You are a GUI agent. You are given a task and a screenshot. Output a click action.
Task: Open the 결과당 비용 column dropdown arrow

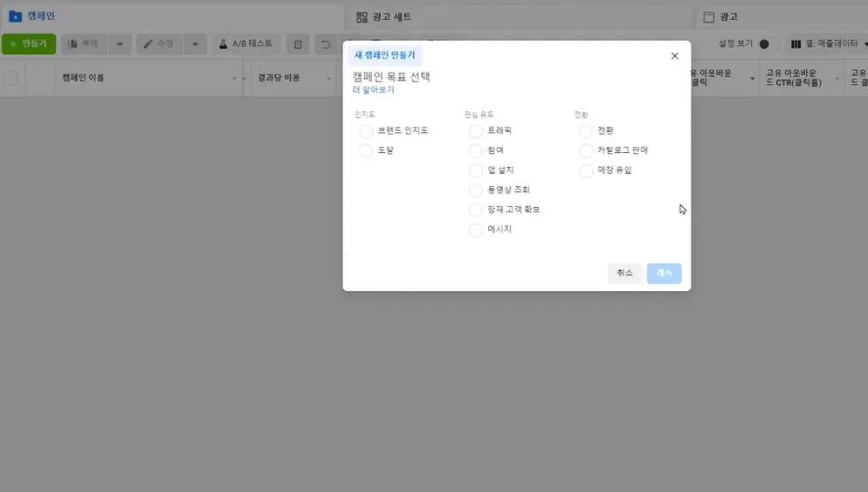(x=329, y=79)
